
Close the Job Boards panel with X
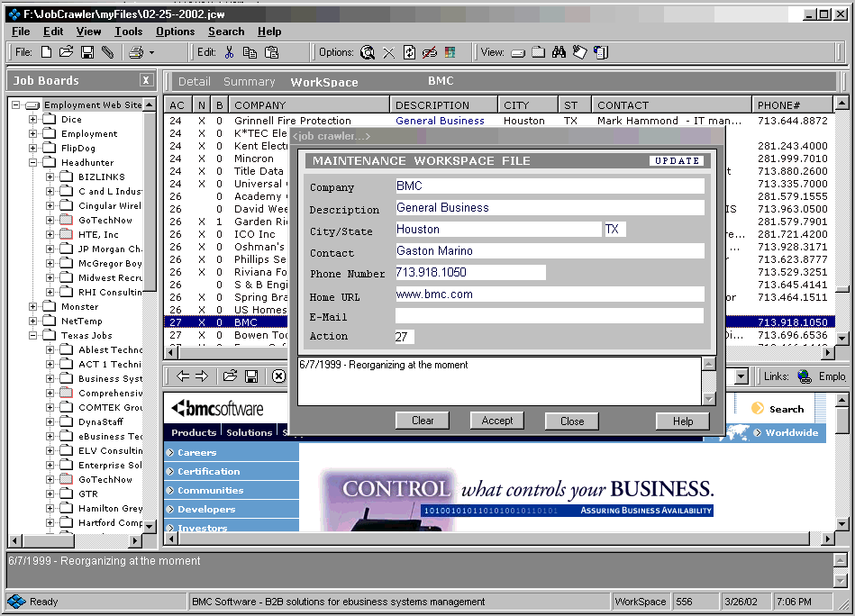pyautogui.click(x=146, y=80)
